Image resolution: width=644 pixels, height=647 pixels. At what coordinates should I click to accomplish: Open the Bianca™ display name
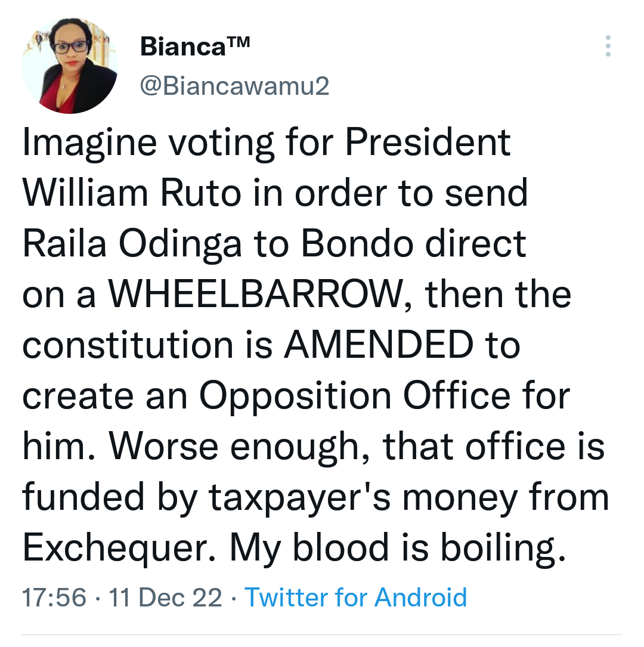click(194, 47)
